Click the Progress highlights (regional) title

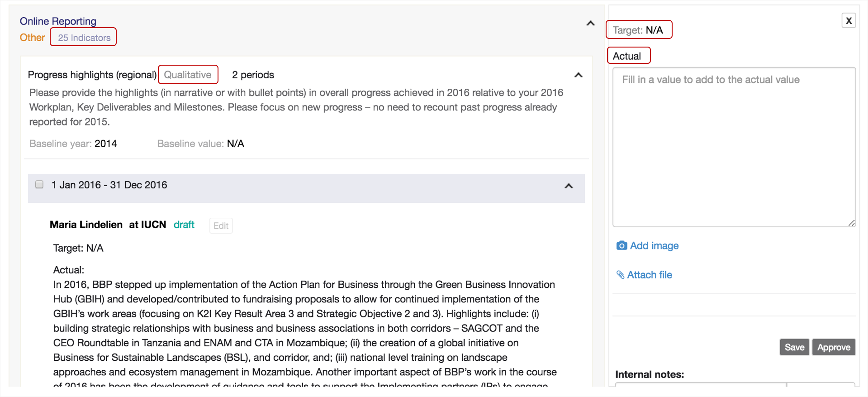point(92,75)
